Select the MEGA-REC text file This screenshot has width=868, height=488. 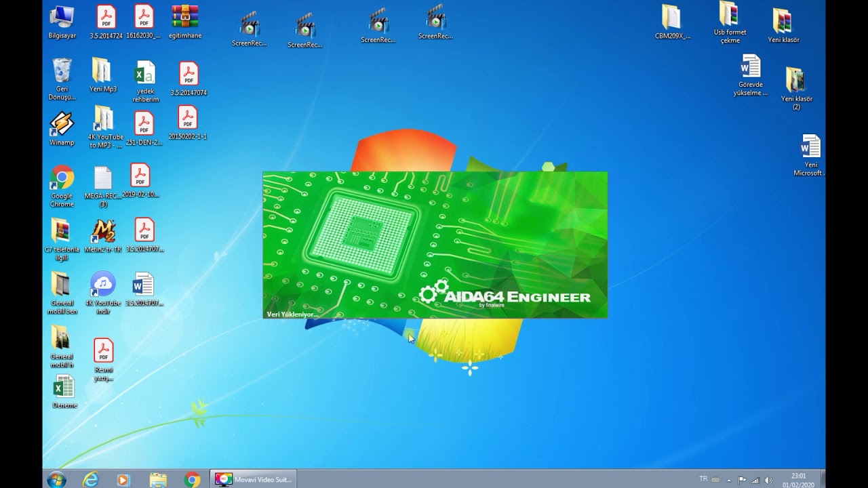103,187
